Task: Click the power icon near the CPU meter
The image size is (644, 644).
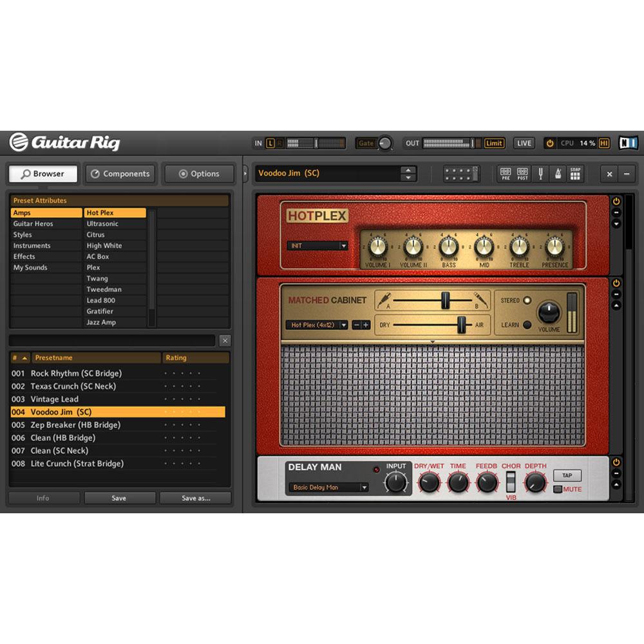Action: point(551,142)
